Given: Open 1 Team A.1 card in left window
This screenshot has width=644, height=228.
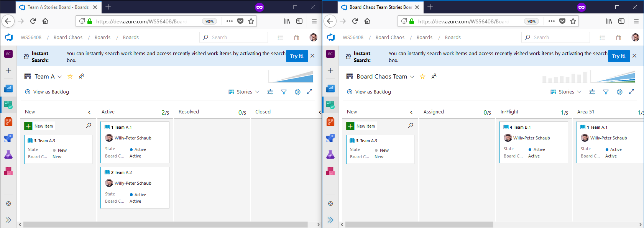Looking at the screenshot, I should coord(135,143).
